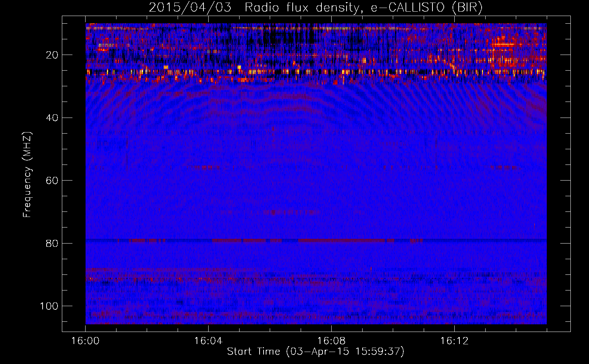Click the '16:00' time tick label

click(86, 341)
